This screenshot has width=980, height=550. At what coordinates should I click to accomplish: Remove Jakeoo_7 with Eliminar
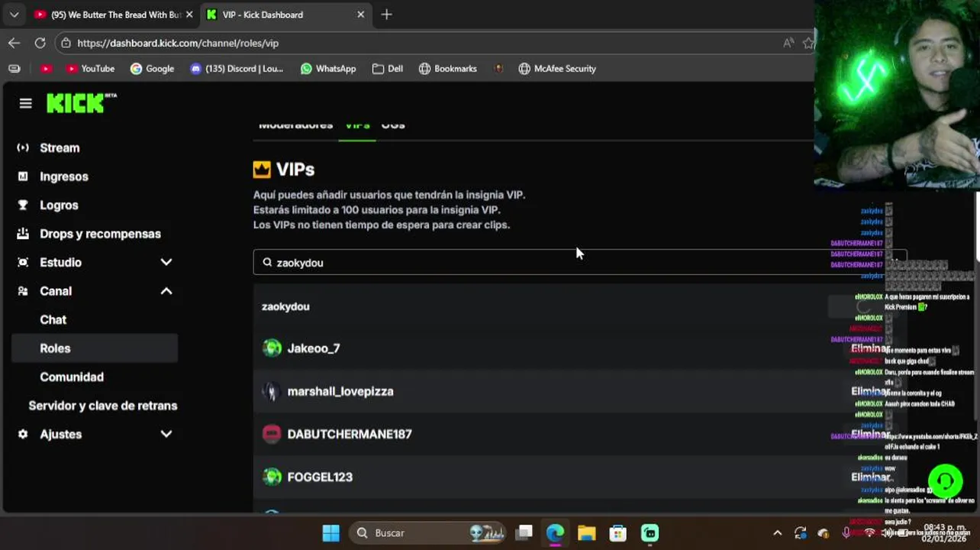click(x=869, y=348)
